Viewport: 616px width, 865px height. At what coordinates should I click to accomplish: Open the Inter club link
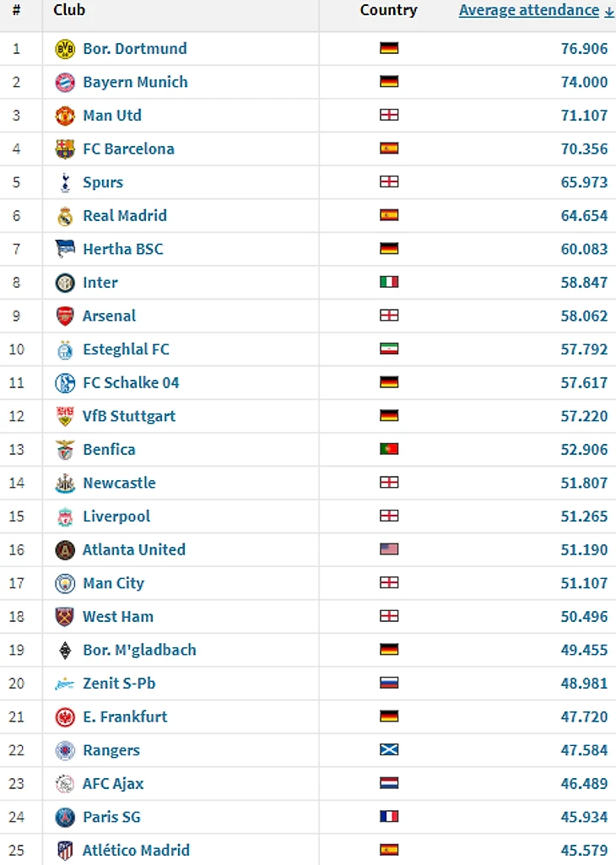click(100, 283)
